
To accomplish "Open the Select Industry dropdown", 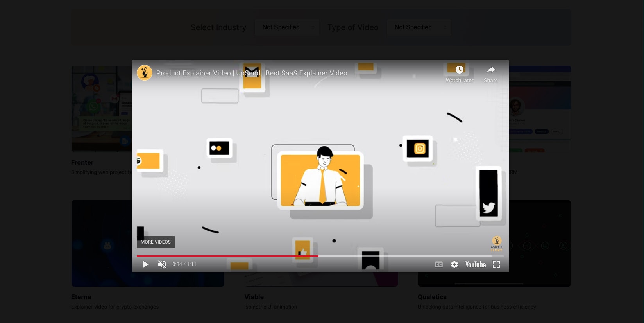I will [287, 27].
